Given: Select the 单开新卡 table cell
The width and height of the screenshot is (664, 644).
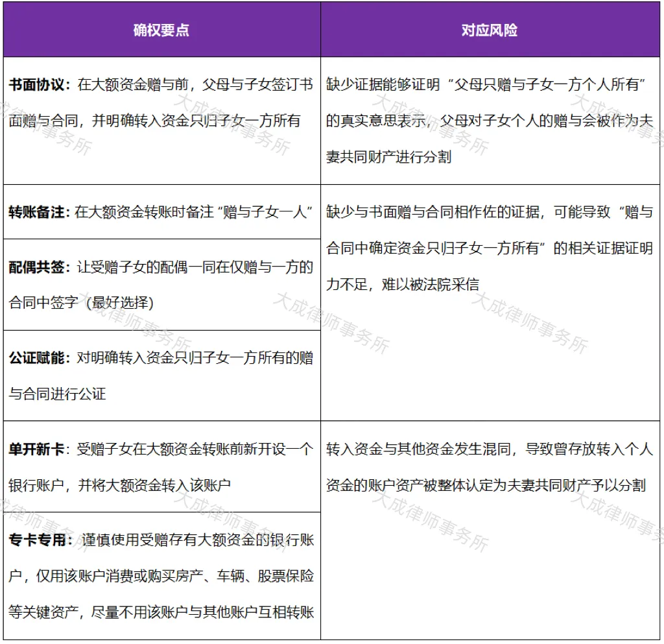Looking at the screenshot, I should [x=161, y=466].
